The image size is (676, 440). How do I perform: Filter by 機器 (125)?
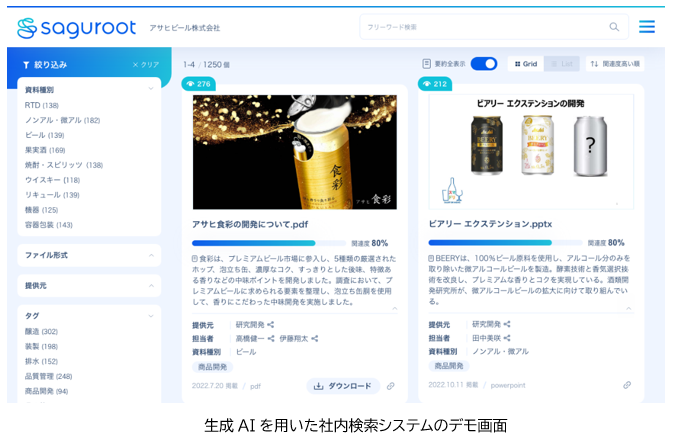(41, 210)
